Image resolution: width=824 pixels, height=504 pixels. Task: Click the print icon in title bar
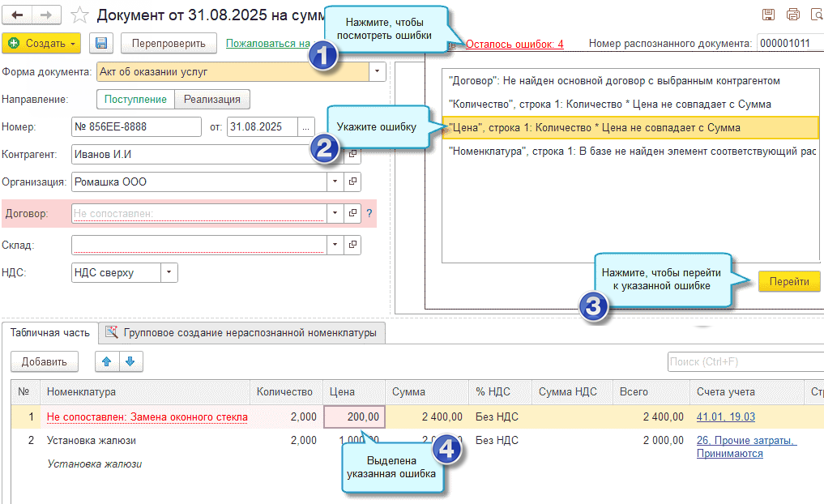(792, 15)
